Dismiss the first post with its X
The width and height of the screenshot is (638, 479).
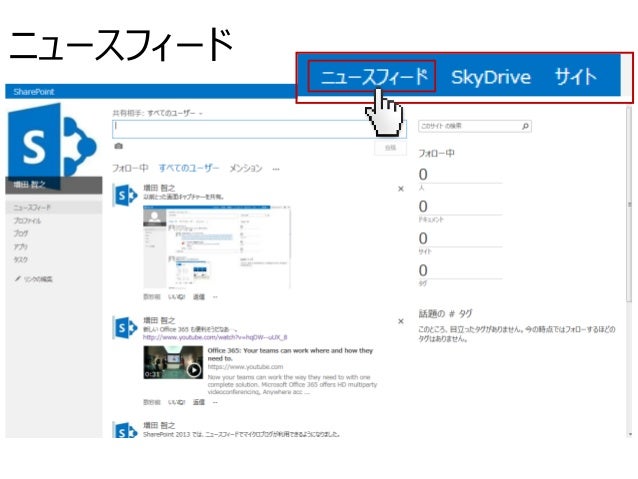401,188
